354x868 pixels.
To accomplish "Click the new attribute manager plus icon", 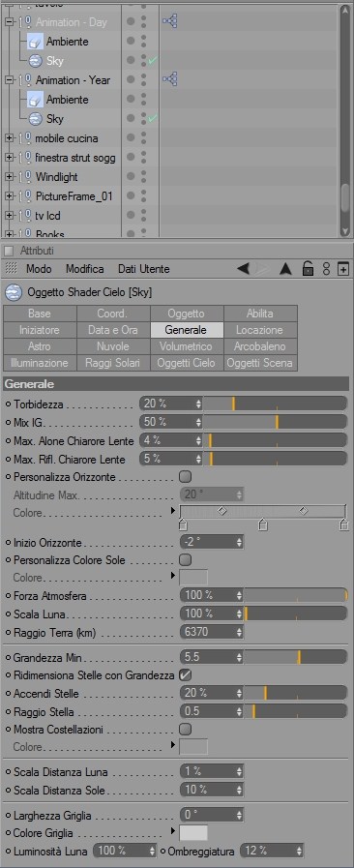I will tap(343, 269).
